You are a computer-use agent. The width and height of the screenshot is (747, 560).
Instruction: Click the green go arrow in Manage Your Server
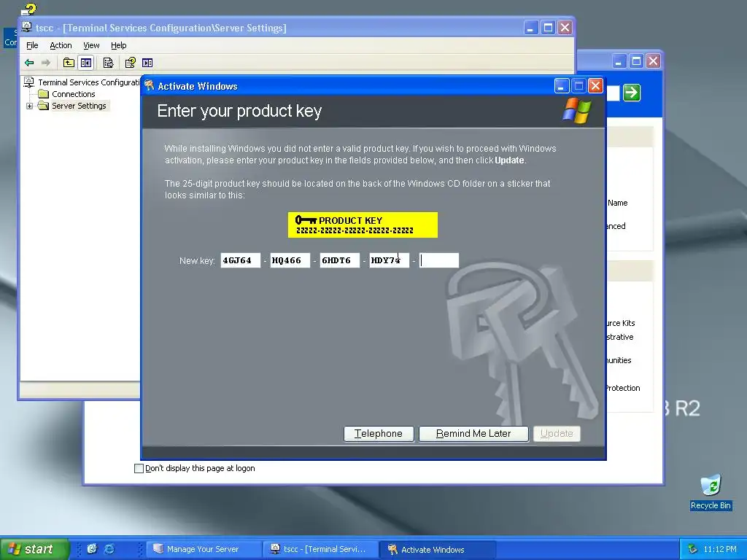(632, 93)
